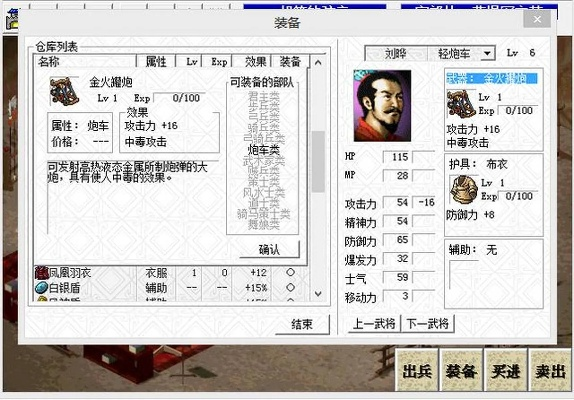Sort by Exp column header
The height and width of the screenshot is (400, 574).
[x=217, y=61]
